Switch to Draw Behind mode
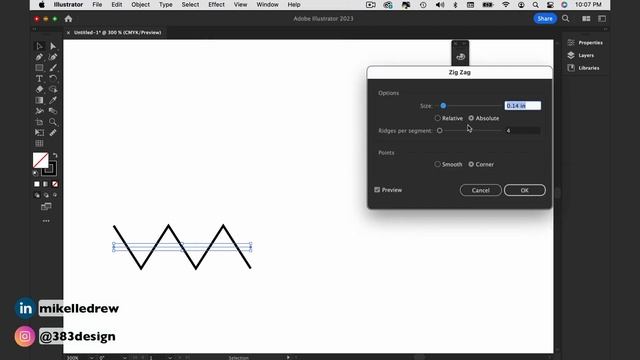 point(46,196)
